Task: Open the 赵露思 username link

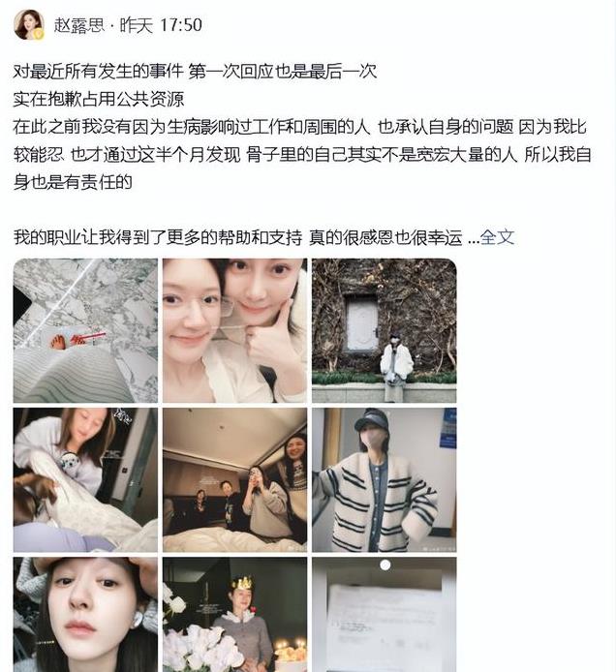Action: pyautogui.click(x=78, y=25)
